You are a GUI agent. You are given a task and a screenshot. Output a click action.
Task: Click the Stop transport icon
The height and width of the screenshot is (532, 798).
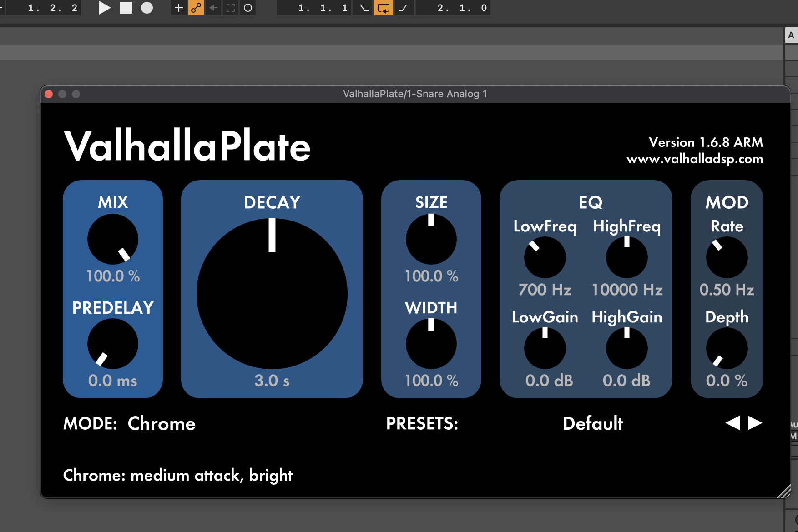[x=126, y=8]
